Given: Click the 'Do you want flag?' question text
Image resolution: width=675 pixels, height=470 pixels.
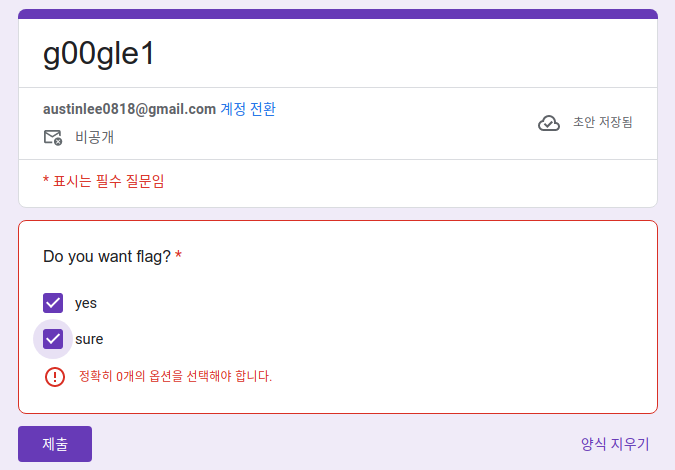Looking at the screenshot, I should 107,257.
